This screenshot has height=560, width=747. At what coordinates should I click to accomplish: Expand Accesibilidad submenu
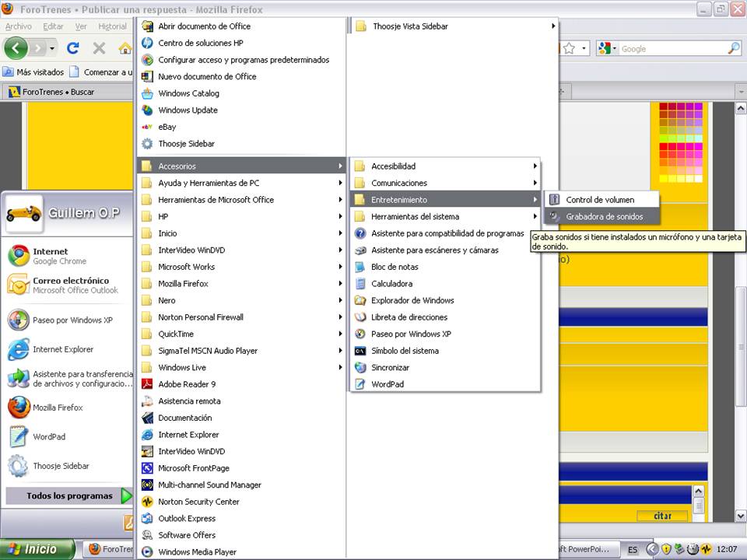coord(445,166)
